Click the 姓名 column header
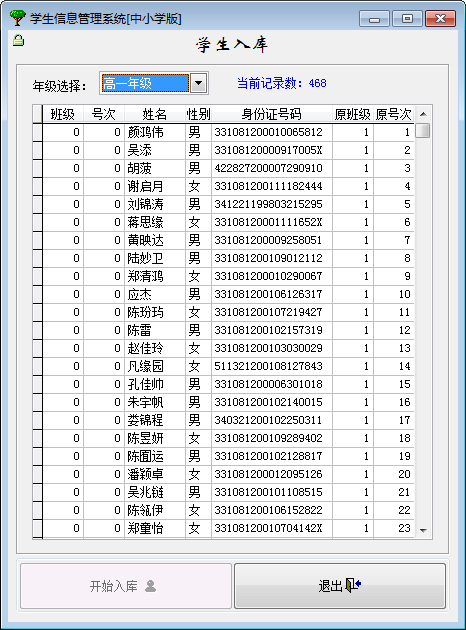Viewport: 466px width, 630px height. pyautogui.click(x=155, y=114)
